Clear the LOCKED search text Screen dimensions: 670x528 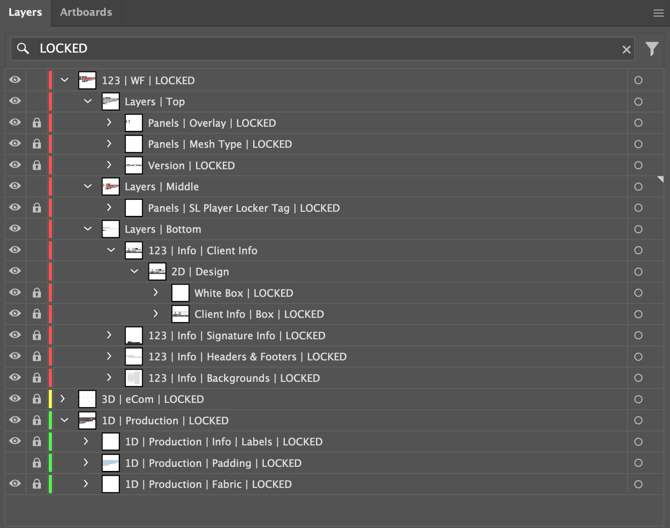626,49
